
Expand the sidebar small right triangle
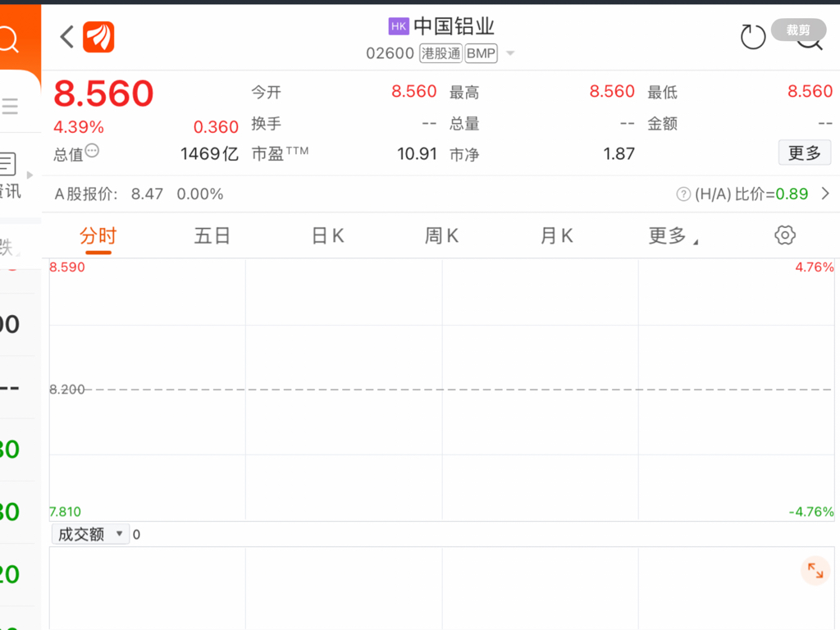(x=30, y=176)
